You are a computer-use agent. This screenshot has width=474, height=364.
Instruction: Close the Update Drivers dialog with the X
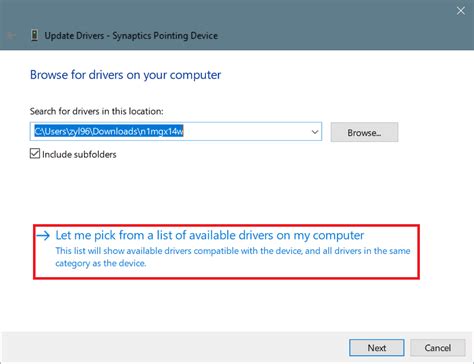coord(461,11)
